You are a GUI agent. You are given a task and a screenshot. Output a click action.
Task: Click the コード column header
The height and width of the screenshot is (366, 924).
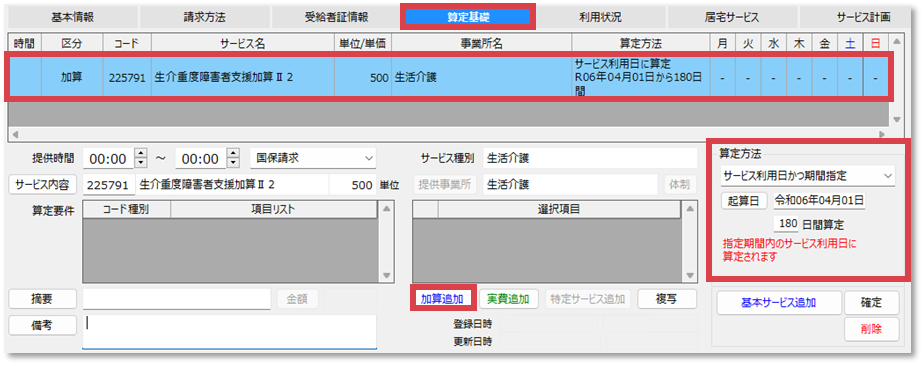click(127, 44)
